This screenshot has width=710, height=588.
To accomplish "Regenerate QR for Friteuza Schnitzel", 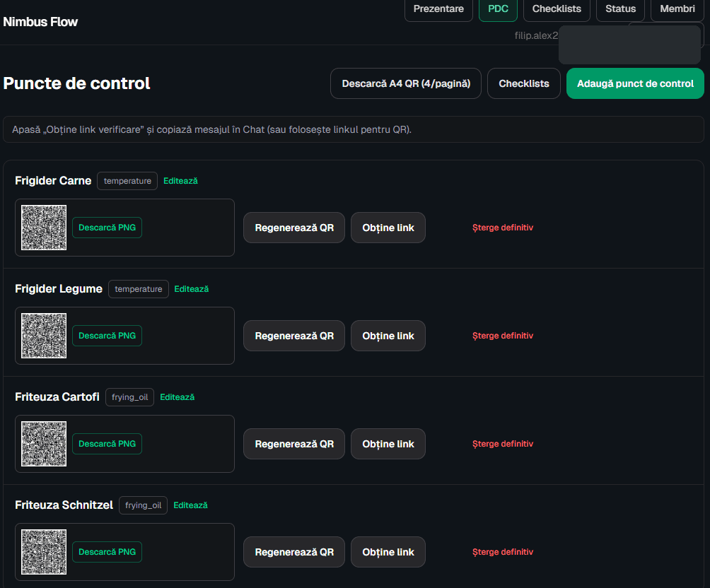I will (294, 552).
